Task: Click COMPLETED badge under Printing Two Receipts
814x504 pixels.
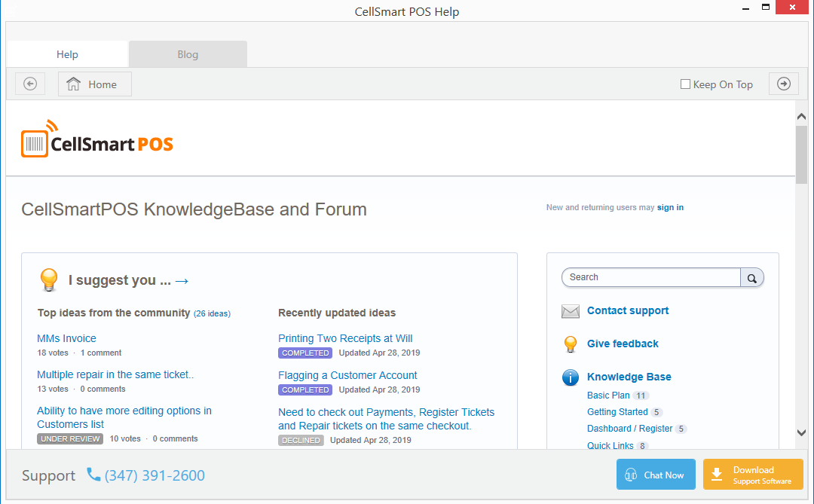Action: (305, 353)
